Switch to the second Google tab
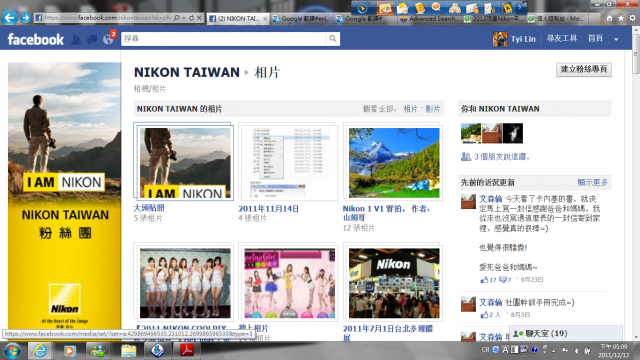 point(365,19)
